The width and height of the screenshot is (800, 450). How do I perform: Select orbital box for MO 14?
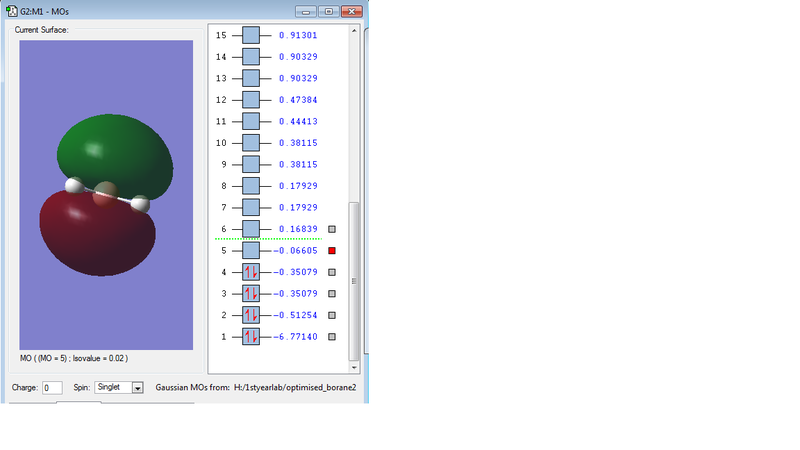[x=251, y=57]
